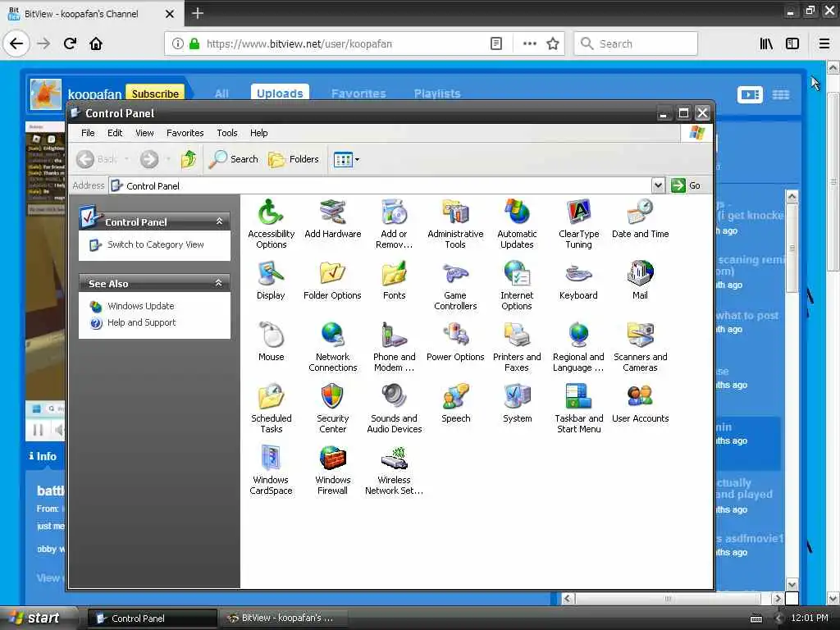
Task: Open Windows Firewall icon
Action: click(333, 470)
